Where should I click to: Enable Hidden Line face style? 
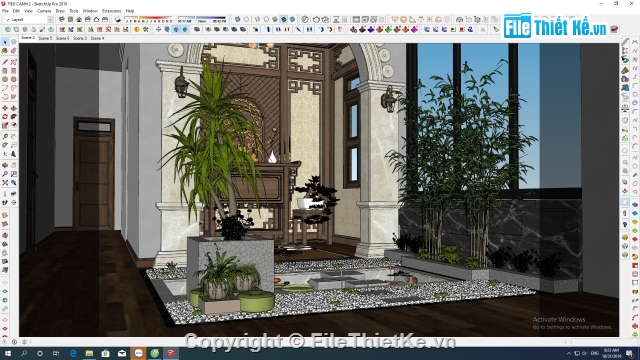[x=266, y=19]
